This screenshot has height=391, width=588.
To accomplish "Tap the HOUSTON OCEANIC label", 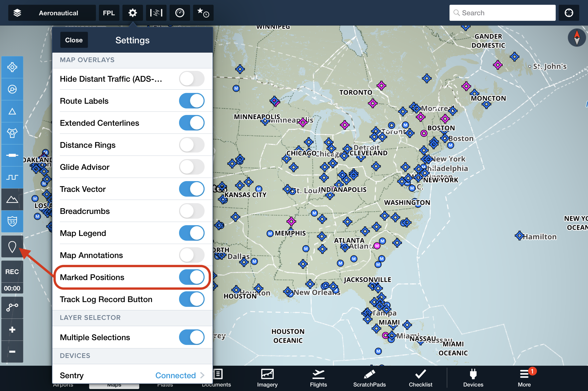I will pyautogui.click(x=288, y=336).
